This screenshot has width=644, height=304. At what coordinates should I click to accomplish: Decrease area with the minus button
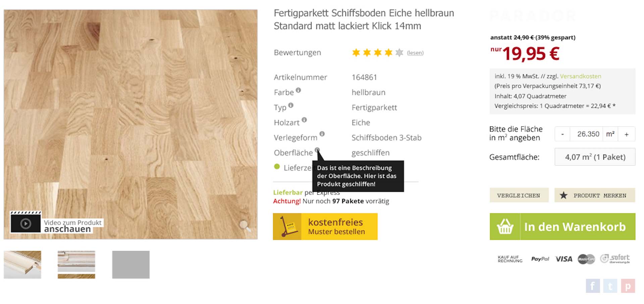tap(562, 134)
